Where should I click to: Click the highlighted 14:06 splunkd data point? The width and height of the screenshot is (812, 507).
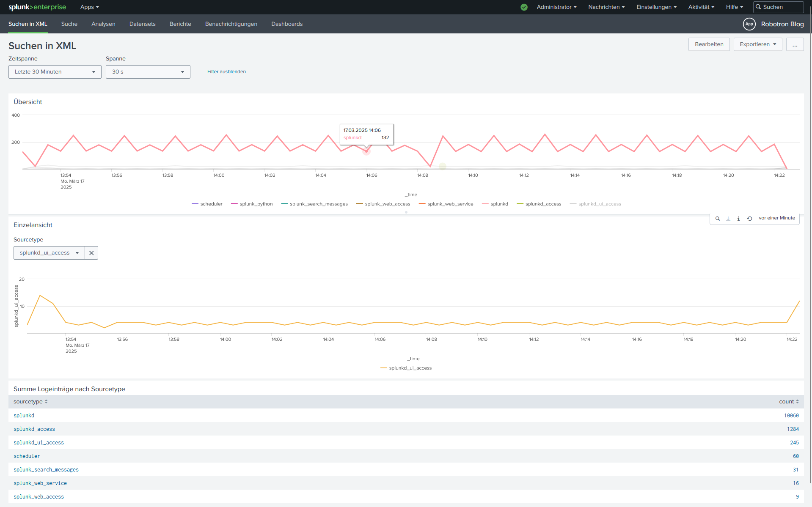click(366, 151)
